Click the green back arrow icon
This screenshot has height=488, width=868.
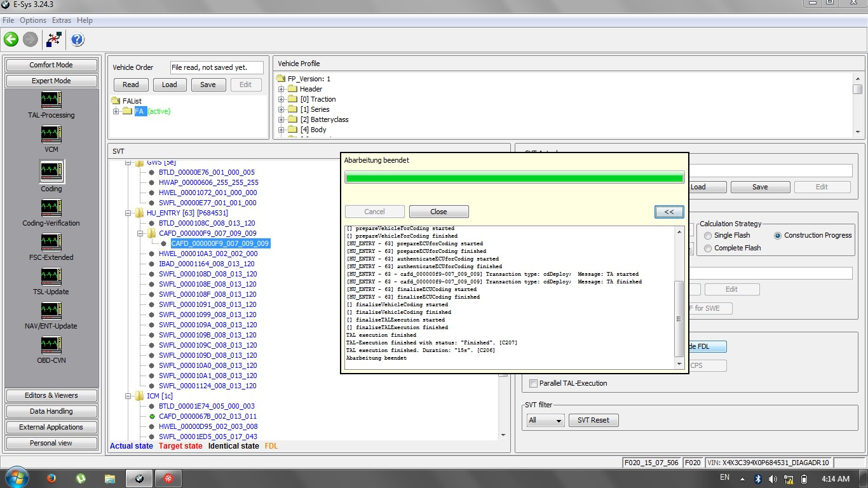coord(11,39)
